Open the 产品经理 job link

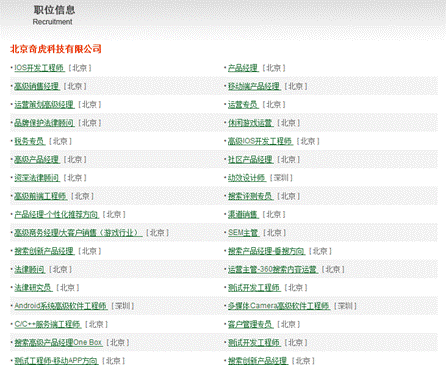(243, 68)
